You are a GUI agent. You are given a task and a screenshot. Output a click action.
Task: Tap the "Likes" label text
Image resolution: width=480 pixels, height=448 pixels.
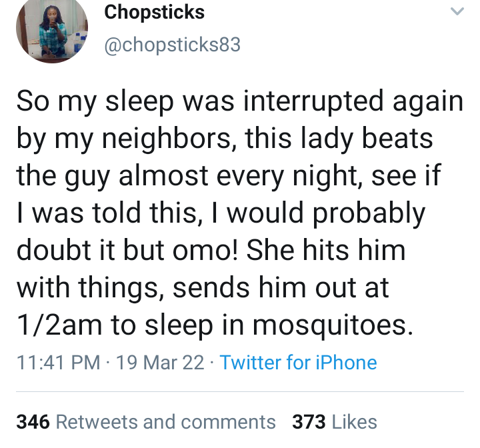point(354,421)
